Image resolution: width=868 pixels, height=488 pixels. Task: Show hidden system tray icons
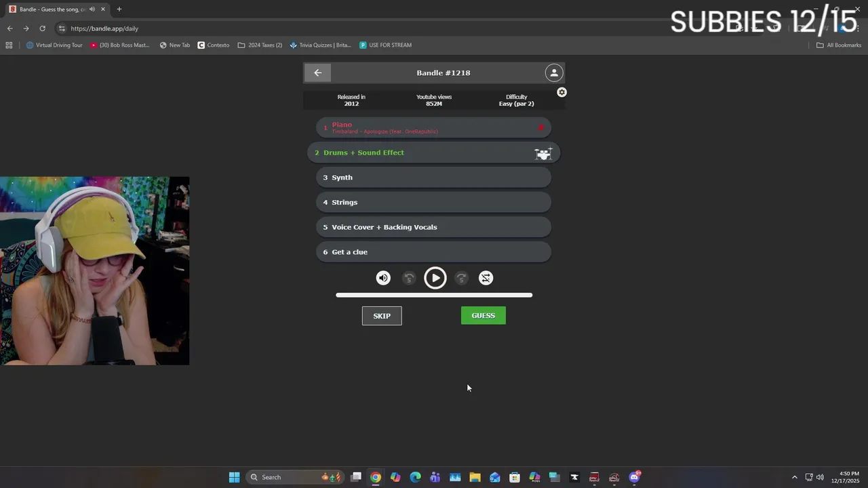click(795, 477)
